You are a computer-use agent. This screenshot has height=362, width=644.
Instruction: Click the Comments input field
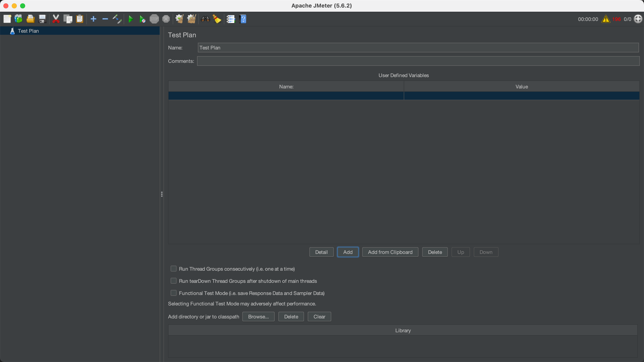coord(418,61)
